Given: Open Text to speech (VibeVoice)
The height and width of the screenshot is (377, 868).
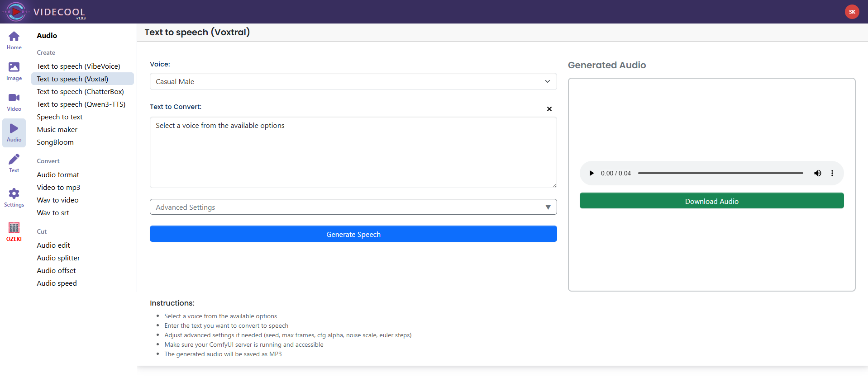Looking at the screenshot, I should (78, 66).
